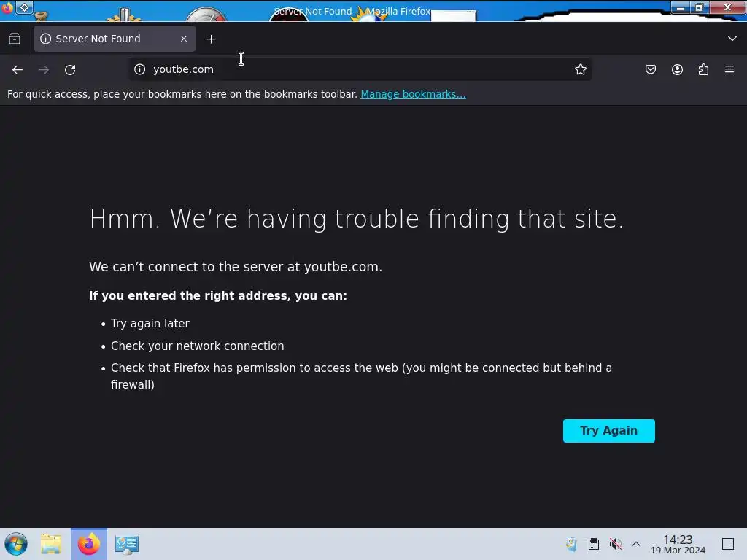Image resolution: width=747 pixels, height=560 pixels.
Task: Save page to Pocket
Action: (650, 69)
